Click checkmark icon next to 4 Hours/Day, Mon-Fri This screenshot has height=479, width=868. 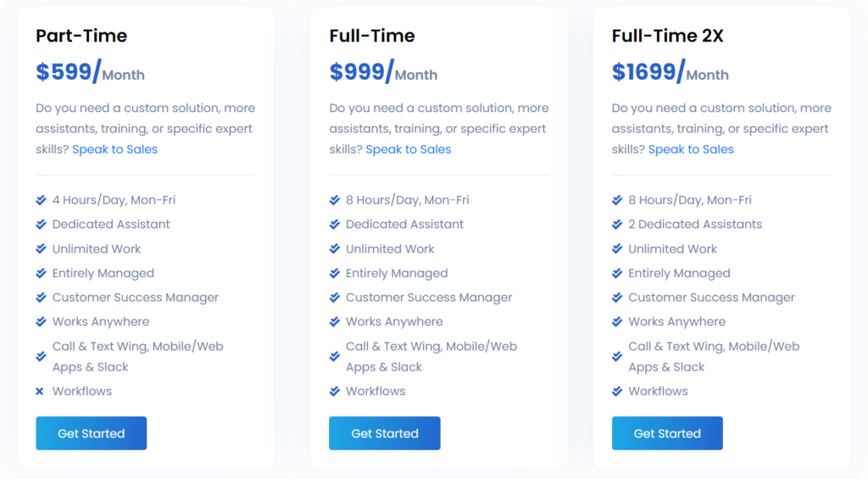[41, 200]
